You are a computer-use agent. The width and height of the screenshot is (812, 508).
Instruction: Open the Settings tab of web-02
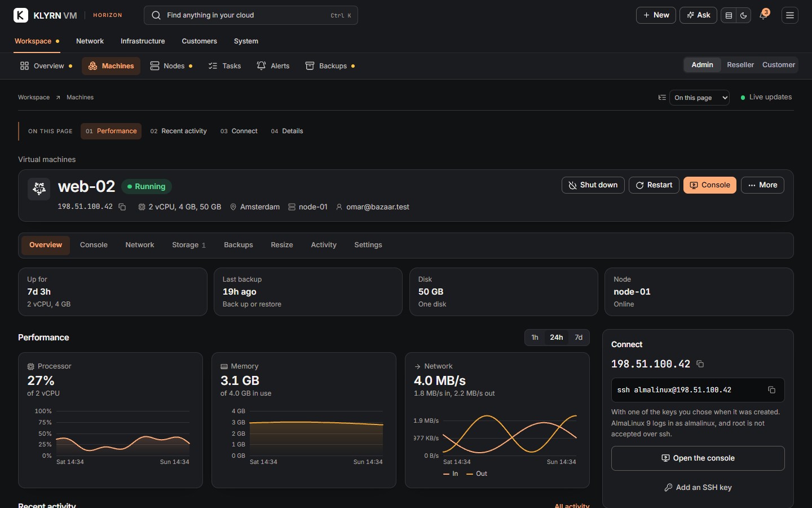point(368,245)
